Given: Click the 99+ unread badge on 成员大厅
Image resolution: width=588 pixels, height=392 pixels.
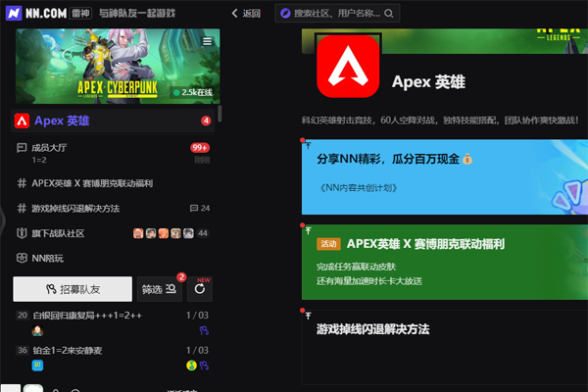Looking at the screenshot, I should coord(200,147).
